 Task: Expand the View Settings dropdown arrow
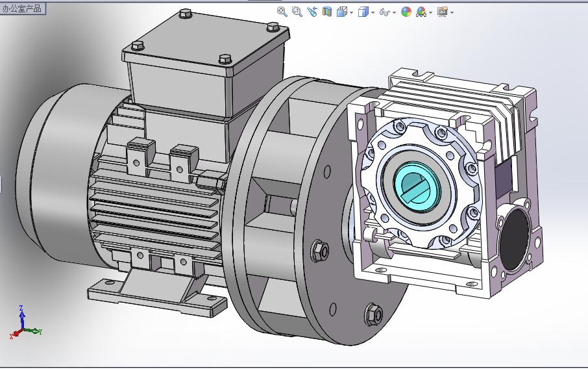[x=452, y=12]
